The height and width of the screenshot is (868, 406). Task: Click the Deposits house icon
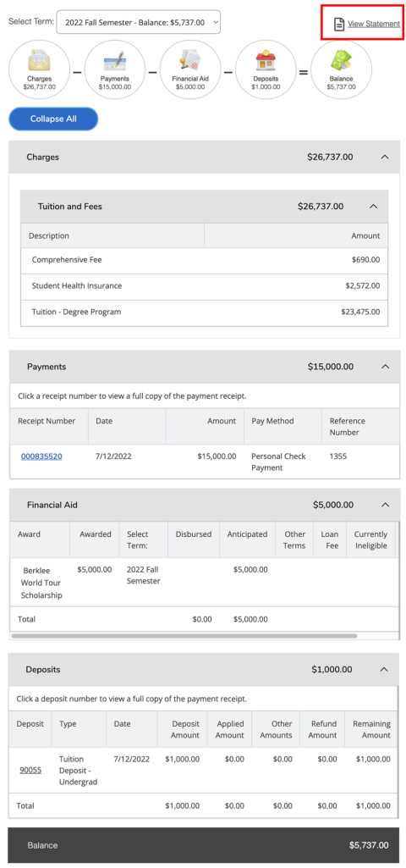pyautogui.click(x=266, y=60)
